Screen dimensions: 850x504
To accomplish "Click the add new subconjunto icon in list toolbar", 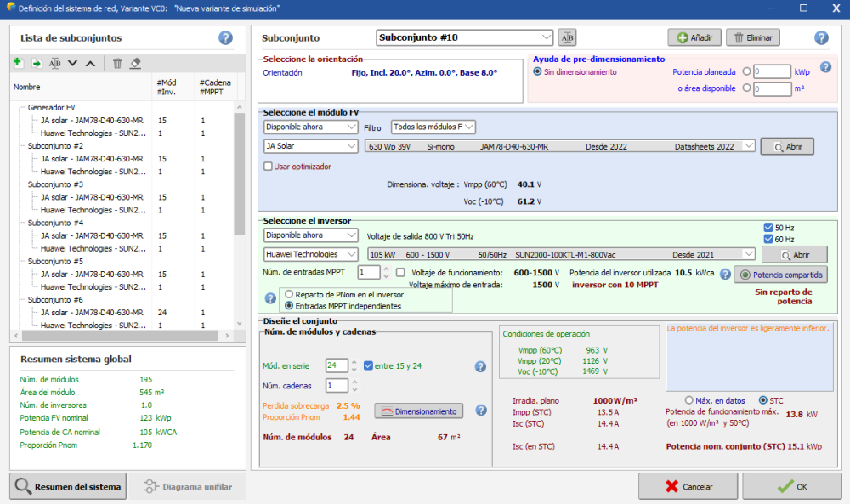I will [x=18, y=63].
